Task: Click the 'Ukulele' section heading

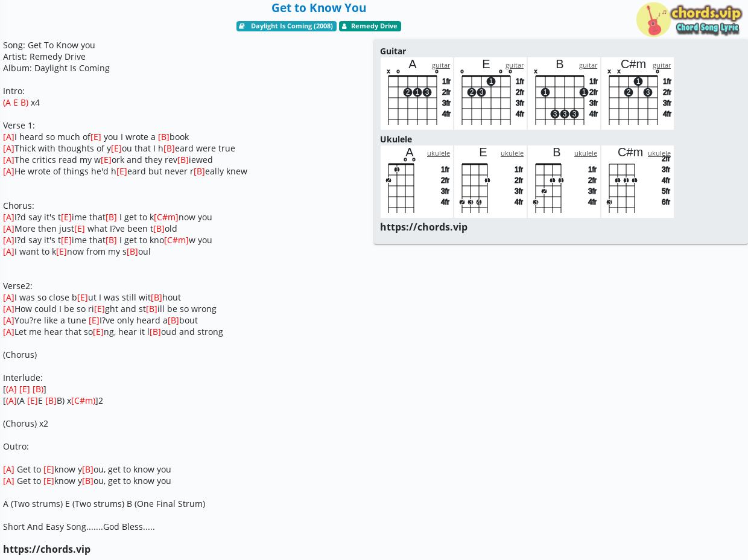Action: 396,139
